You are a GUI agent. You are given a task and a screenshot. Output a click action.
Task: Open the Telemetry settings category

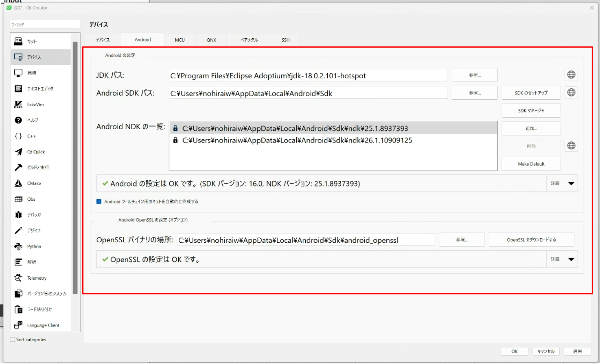click(37, 278)
